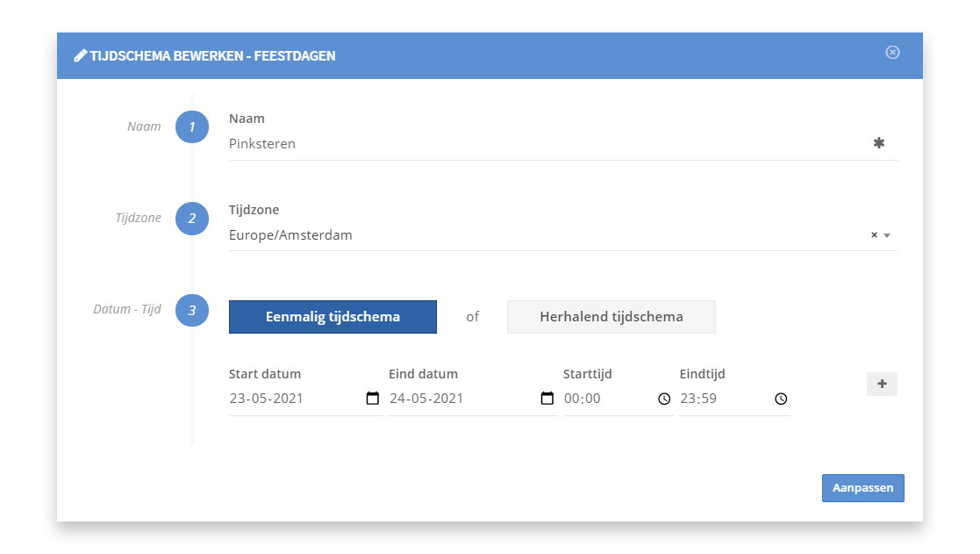Open the Start datum calendar picker
This screenshot has height=554, width=980.
click(373, 399)
